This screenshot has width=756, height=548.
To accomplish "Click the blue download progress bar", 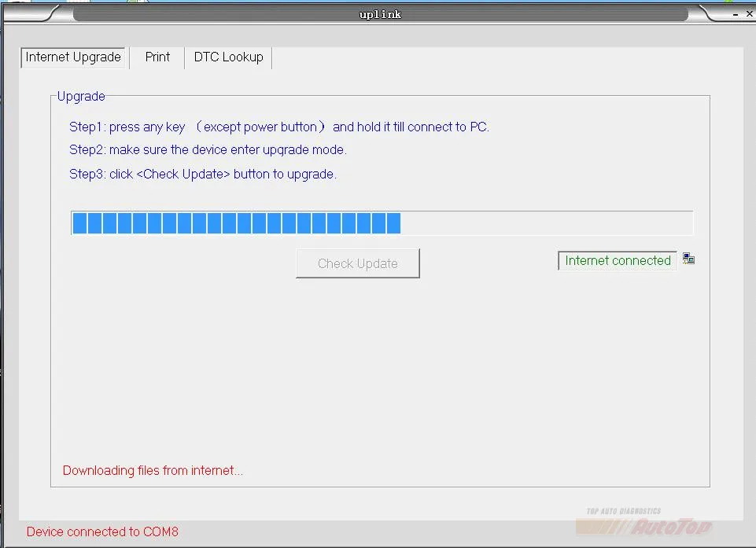I will click(x=382, y=223).
